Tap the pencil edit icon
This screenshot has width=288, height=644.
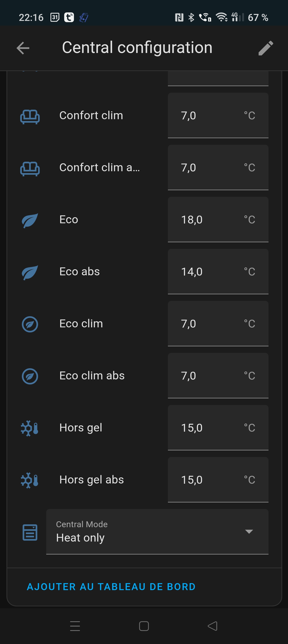265,48
